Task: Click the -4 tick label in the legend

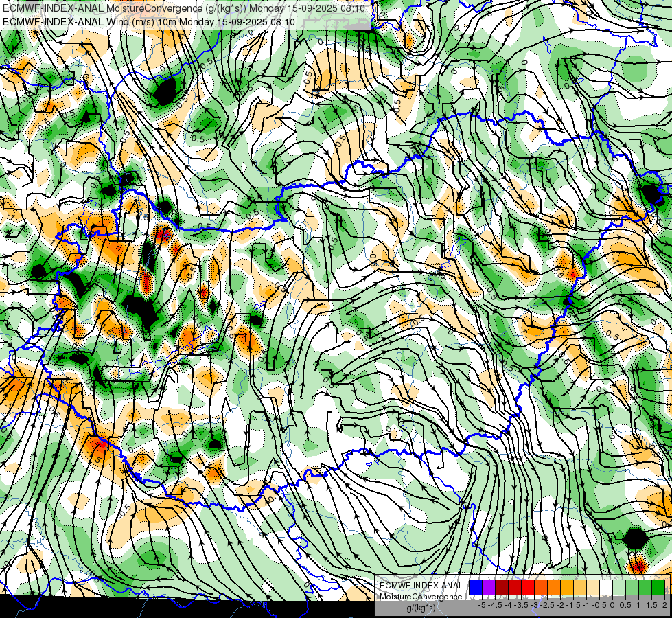Action: pos(508,605)
